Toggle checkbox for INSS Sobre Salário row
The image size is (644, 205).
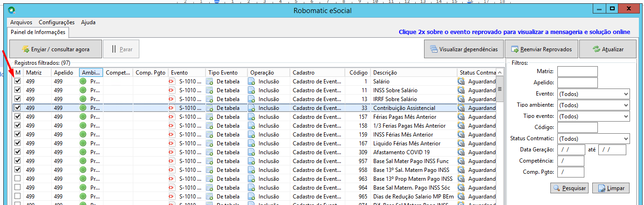(18, 90)
